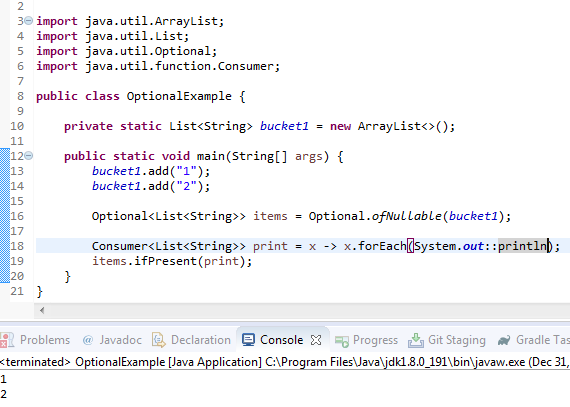Screen dimensions: 570x407
Task: Open the Declaration tab
Action: coord(201,340)
